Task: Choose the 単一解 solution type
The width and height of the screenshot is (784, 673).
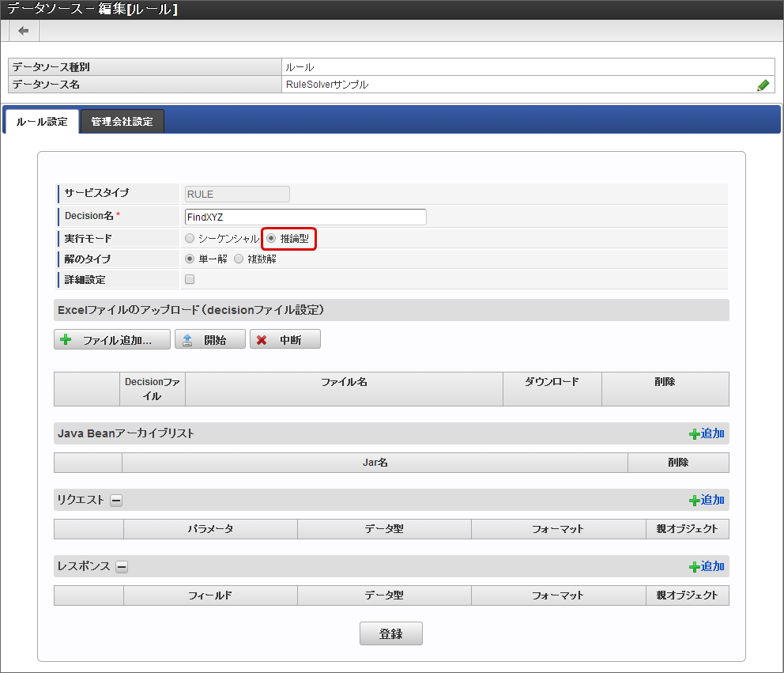Action: click(190, 259)
